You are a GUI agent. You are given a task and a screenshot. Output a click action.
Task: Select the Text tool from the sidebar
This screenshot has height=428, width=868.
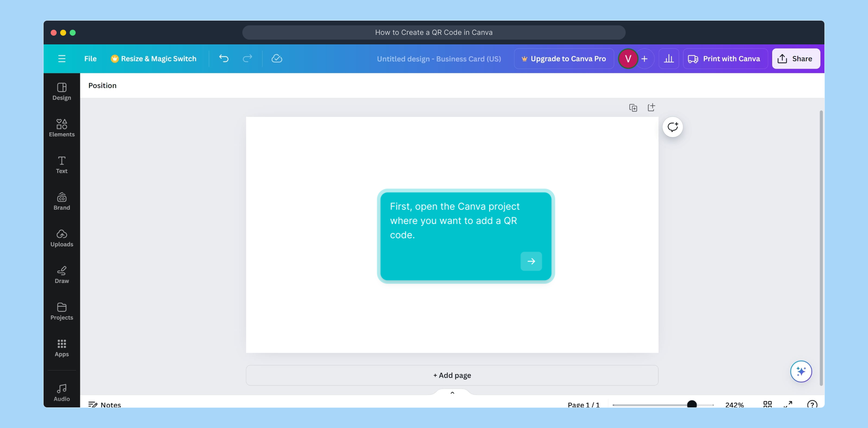click(61, 164)
